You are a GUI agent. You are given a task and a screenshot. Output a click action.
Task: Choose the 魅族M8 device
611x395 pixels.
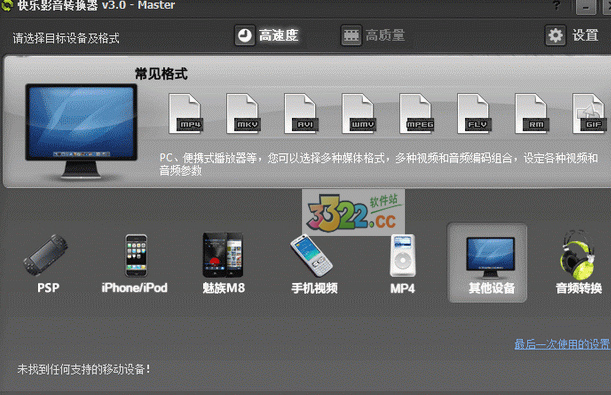coord(223,264)
